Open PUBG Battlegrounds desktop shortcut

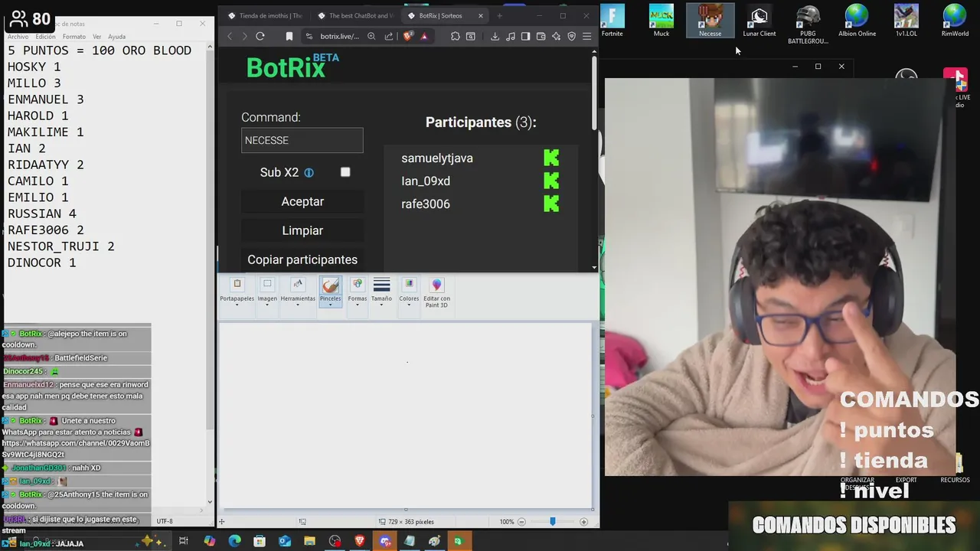click(x=808, y=24)
